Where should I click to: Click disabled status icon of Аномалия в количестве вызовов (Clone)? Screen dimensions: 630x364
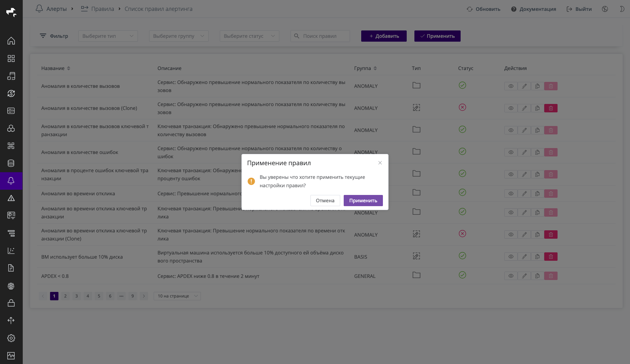(x=462, y=107)
